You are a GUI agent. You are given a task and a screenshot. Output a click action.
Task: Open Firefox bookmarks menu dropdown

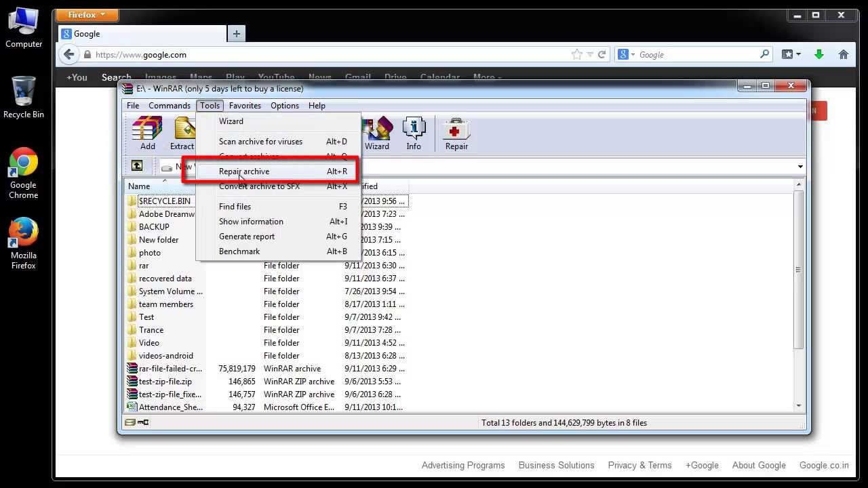click(x=791, y=55)
